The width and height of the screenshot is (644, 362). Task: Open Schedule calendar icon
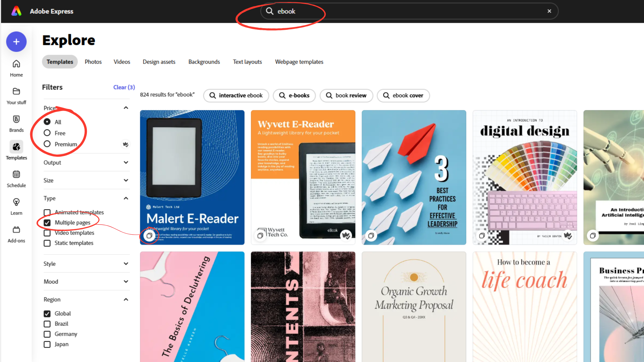[x=16, y=174]
